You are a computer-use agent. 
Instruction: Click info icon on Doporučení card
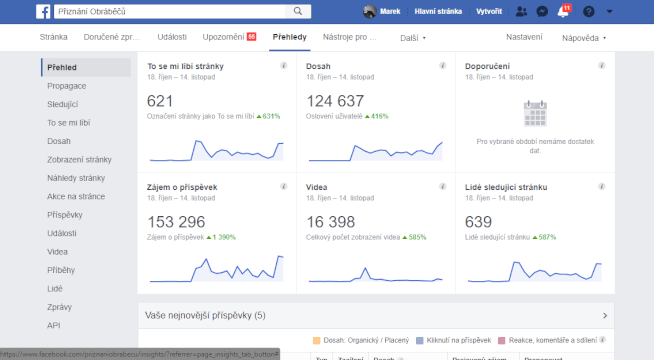601,65
